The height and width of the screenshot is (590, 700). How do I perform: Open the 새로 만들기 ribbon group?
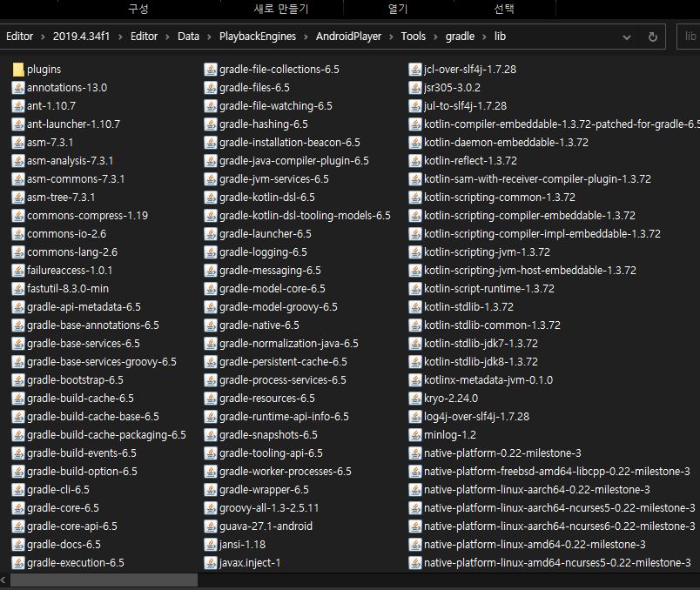click(281, 9)
